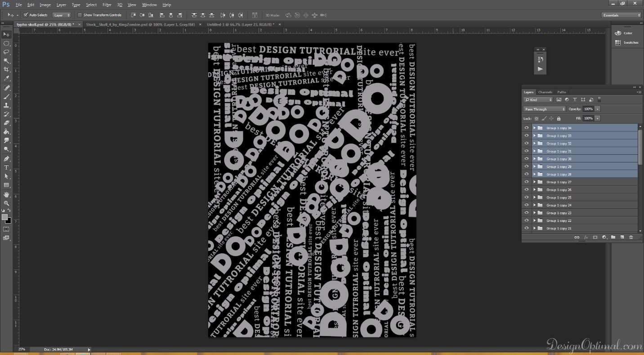Select the Hand tool

[6, 194]
